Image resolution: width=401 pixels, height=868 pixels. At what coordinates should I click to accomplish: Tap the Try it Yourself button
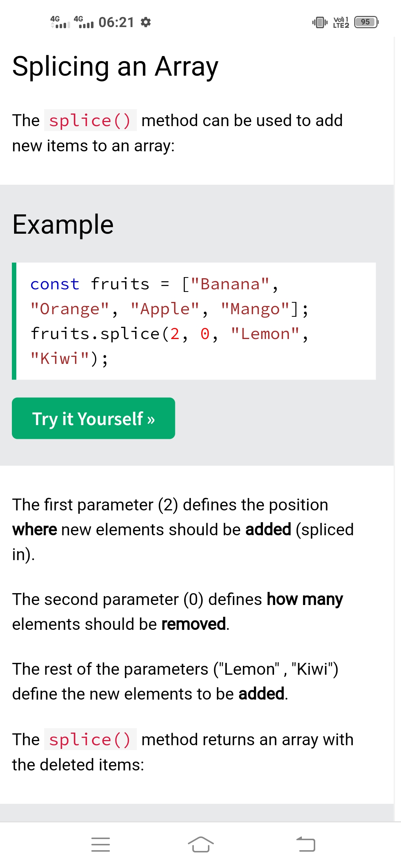93,418
